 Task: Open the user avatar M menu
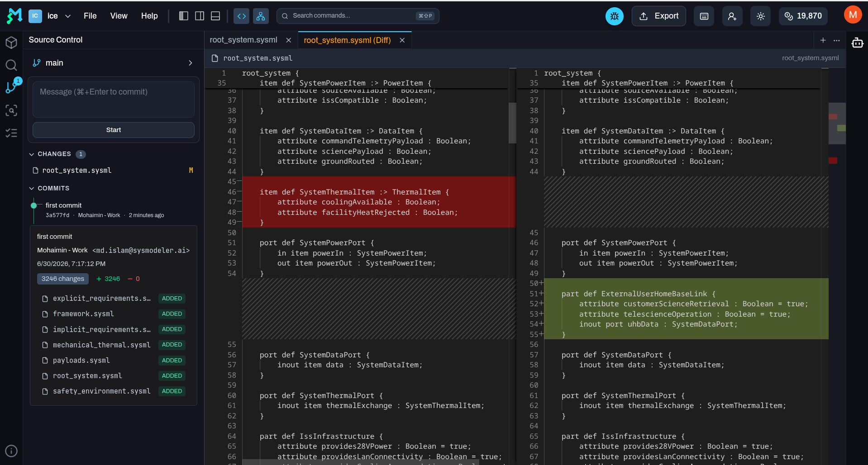tap(853, 14)
